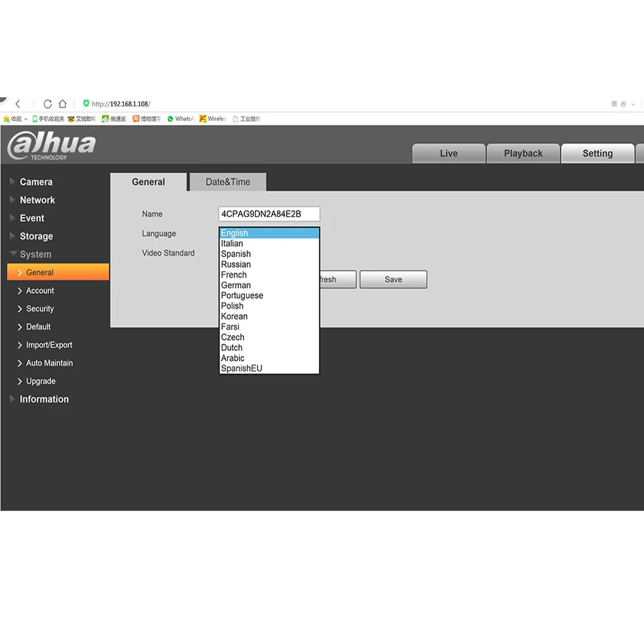Click the address bar URL 192.168.1.108
This screenshot has width=644, height=644.
point(121,104)
